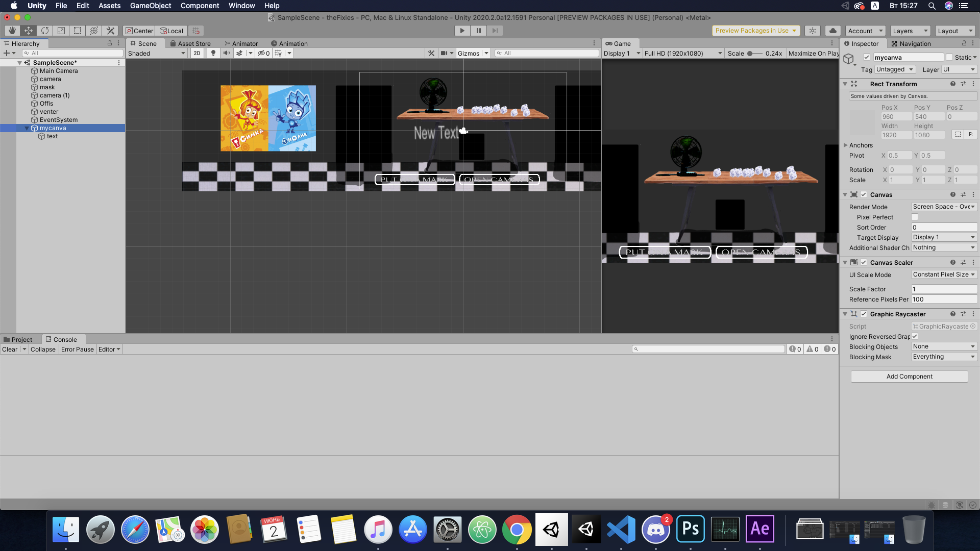Select the Move tool
This screenshot has width=980, height=551.
(29, 31)
